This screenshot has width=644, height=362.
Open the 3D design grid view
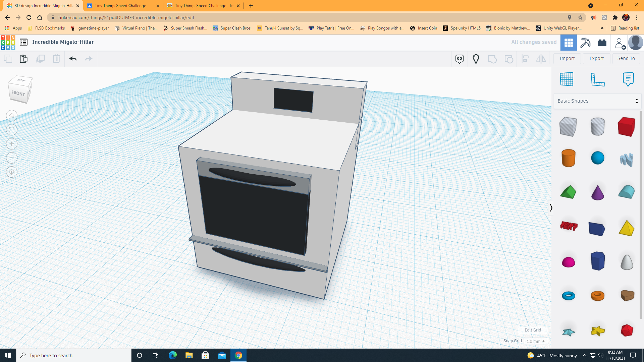[569, 42]
